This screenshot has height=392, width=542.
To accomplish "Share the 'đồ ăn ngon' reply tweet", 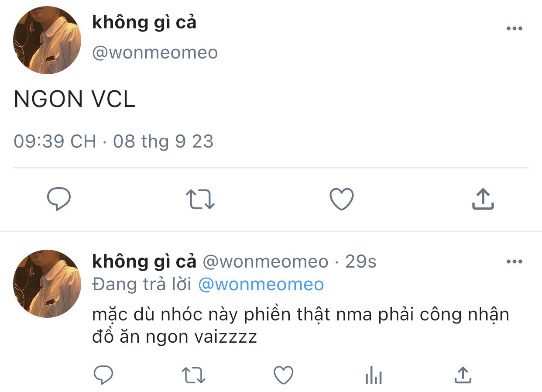I will pos(463,375).
